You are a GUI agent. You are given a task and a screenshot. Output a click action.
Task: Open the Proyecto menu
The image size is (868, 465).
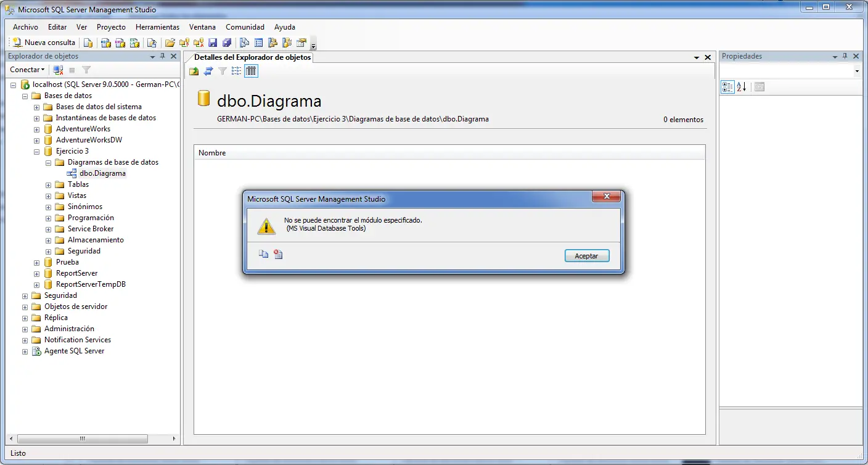point(111,27)
